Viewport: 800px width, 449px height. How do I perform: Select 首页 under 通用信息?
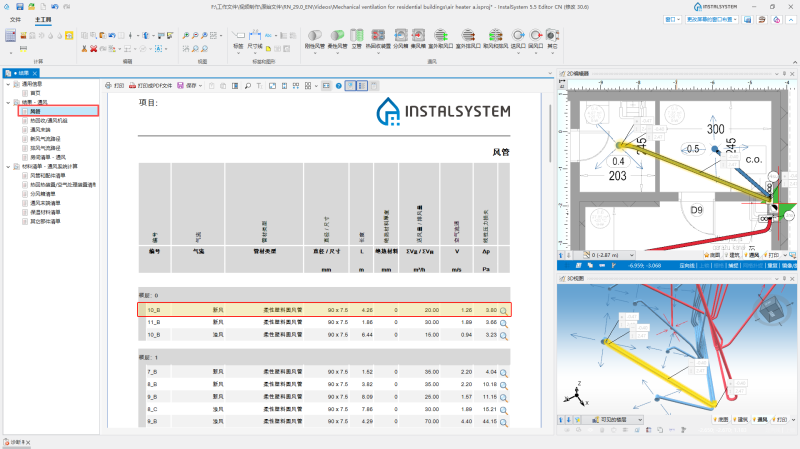35,93
